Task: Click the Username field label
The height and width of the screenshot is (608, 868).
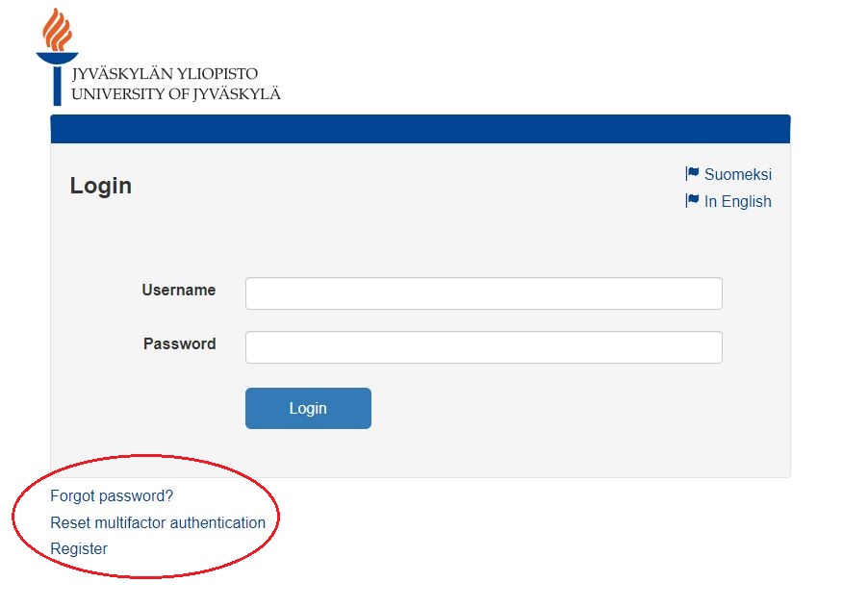Action: click(178, 290)
